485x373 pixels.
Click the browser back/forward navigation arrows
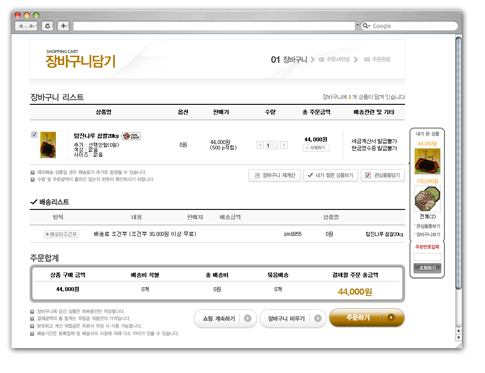pyautogui.click(x=26, y=26)
